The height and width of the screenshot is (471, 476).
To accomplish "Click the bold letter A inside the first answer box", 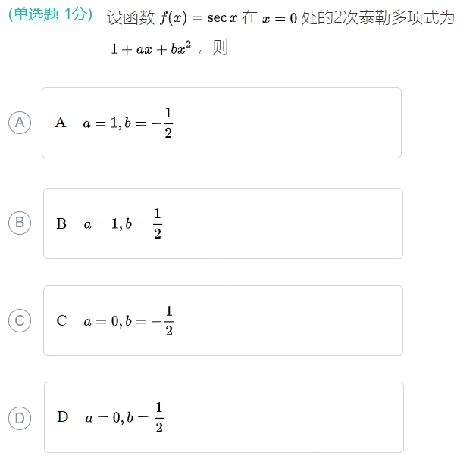I will 61,123.
